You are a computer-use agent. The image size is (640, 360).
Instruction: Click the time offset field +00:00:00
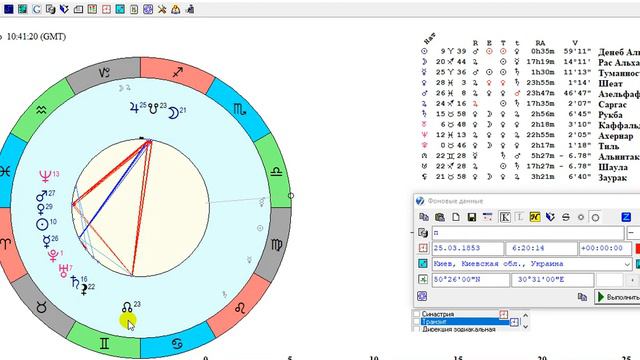605,248
